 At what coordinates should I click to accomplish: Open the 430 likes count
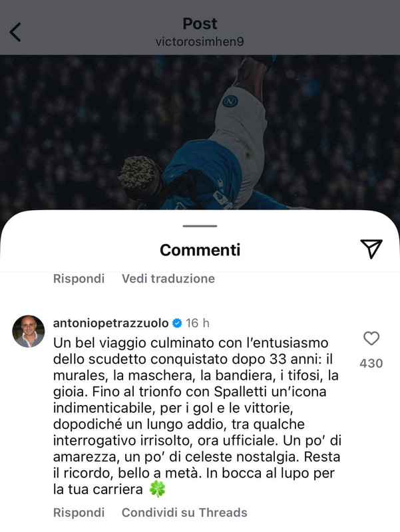pyautogui.click(x=371, y=363)
